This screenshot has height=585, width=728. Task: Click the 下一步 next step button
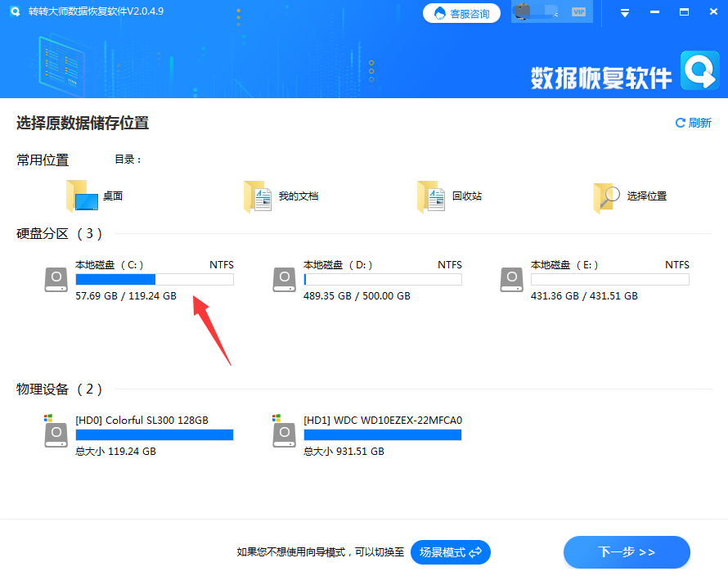pyautogui.click(x=627, y=552)
